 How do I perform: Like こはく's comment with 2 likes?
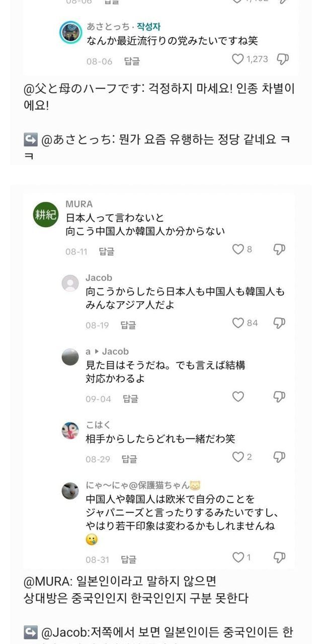pyautogui.click(x=238, y=457)
